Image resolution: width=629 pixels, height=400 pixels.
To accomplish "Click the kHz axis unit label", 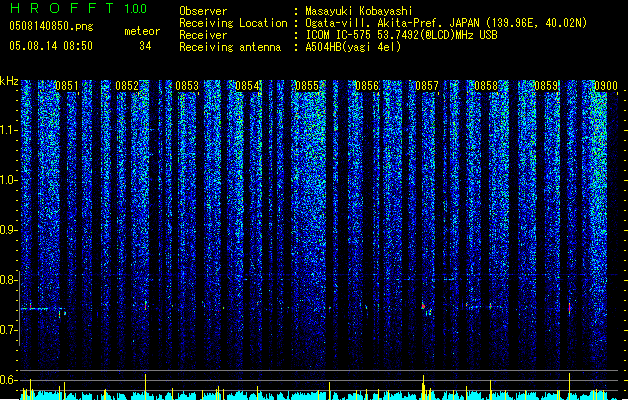I will click(x=9, y=81).
